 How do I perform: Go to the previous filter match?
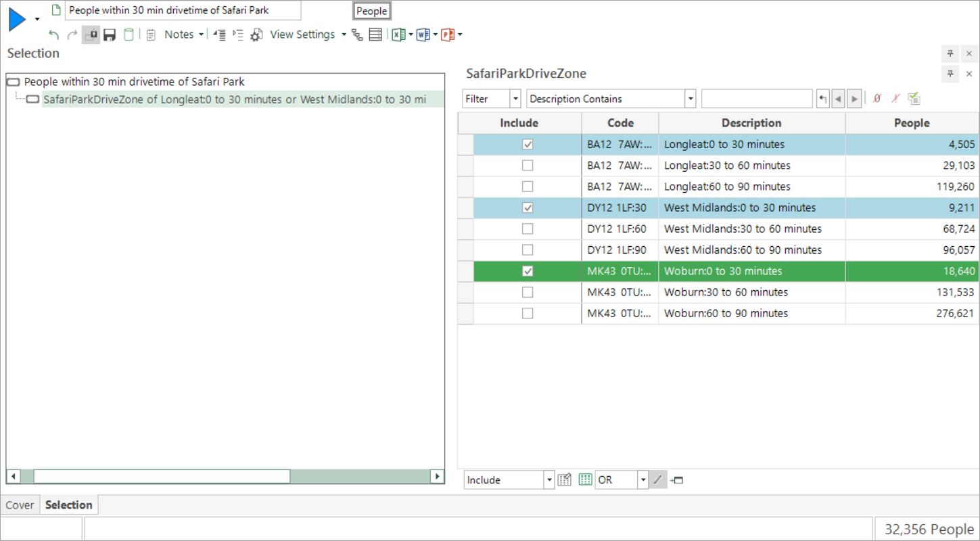pyautogui.click(x=839, y=99)
